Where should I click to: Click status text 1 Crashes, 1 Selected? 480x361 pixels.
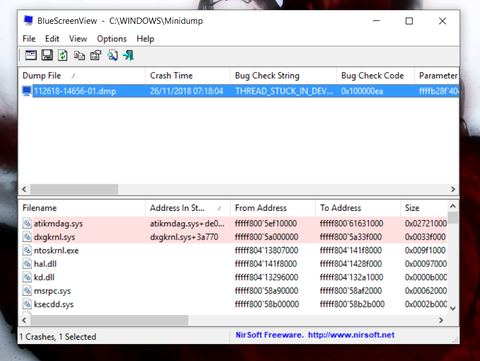point(58,337)
